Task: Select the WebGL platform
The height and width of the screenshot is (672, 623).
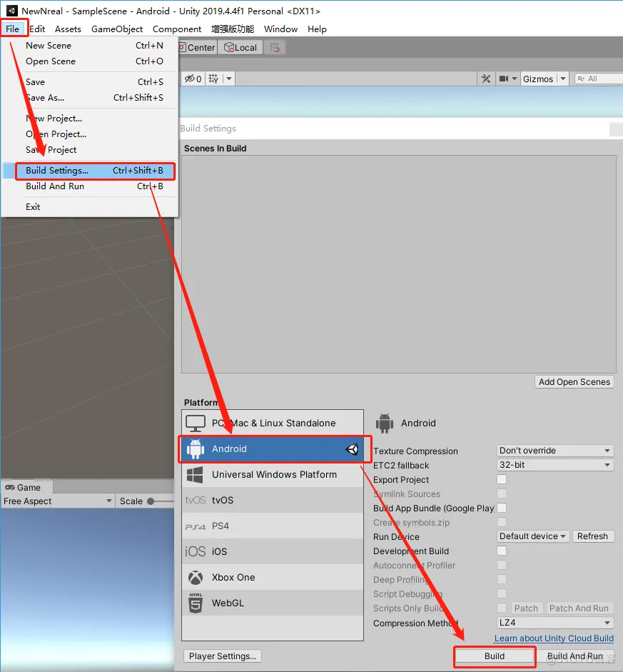Action: (x=273, y=603)
